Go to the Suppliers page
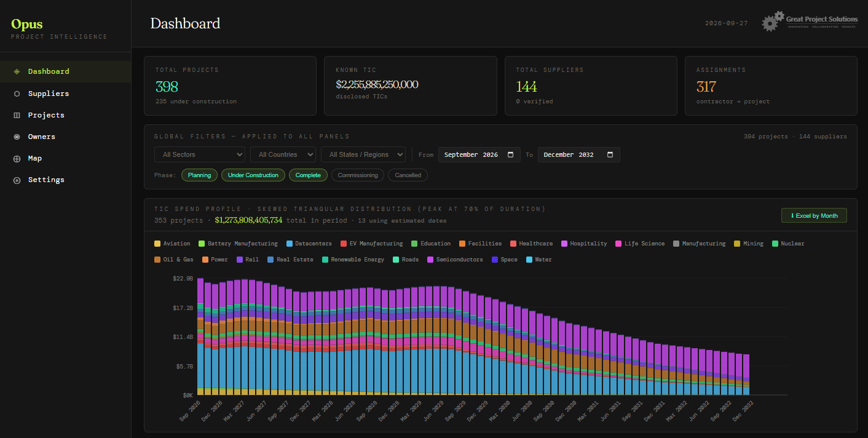Viewport: 868px width, 438px height. click(x=65, y=94)
